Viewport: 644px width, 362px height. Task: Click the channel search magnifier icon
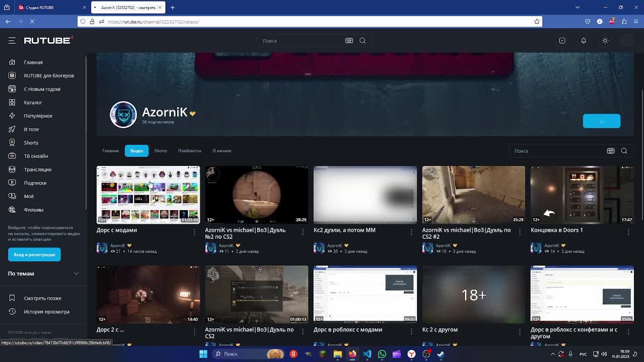[624, 151]
